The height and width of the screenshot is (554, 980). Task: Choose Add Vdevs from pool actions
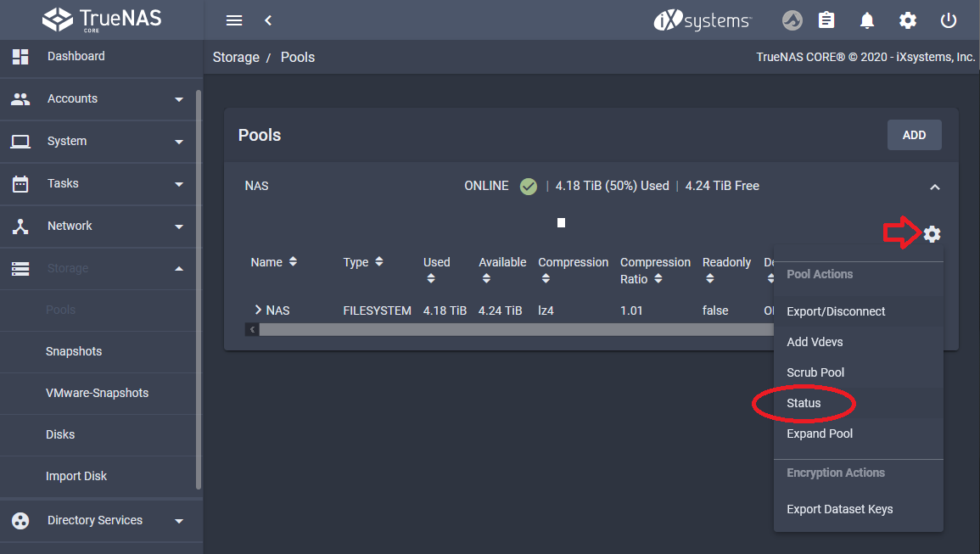pos(858,342)
